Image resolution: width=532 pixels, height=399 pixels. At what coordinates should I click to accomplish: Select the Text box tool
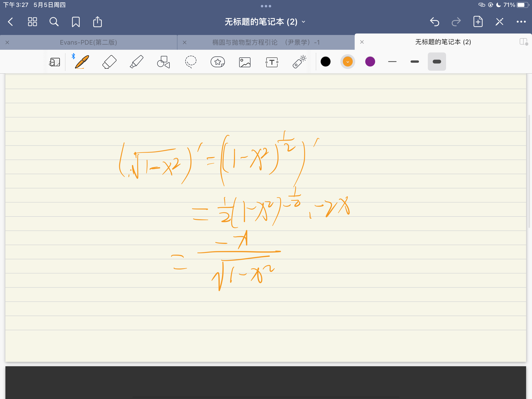tap(272, 62)
